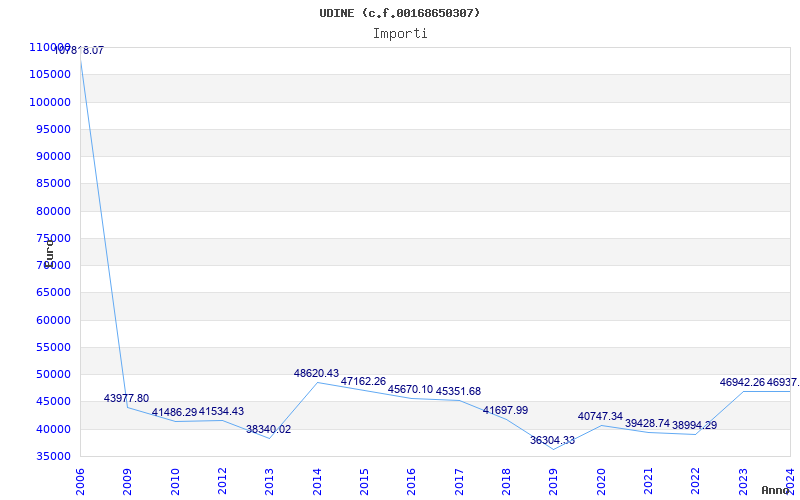Select the 41486.29 data label

(174, 412)
